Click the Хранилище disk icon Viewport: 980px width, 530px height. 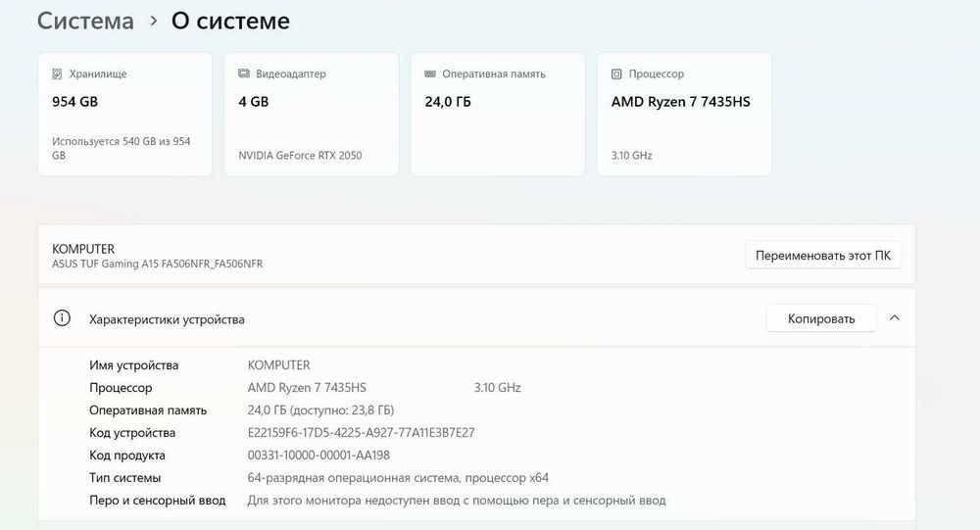[x=57, y=73]
